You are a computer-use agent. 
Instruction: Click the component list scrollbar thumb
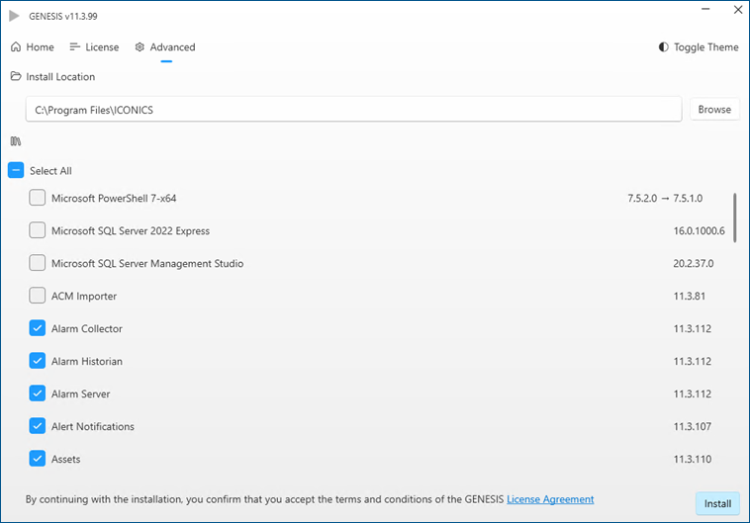click(735, 218)
